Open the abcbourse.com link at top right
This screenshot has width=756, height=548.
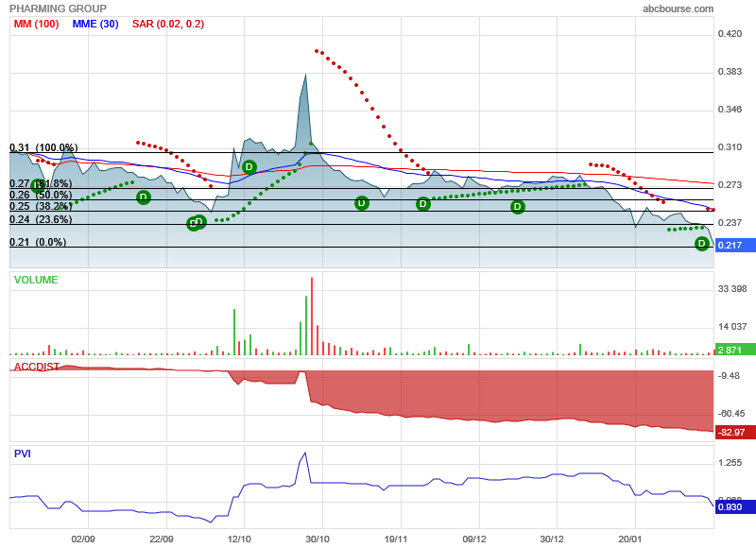(x=678, y=9)
